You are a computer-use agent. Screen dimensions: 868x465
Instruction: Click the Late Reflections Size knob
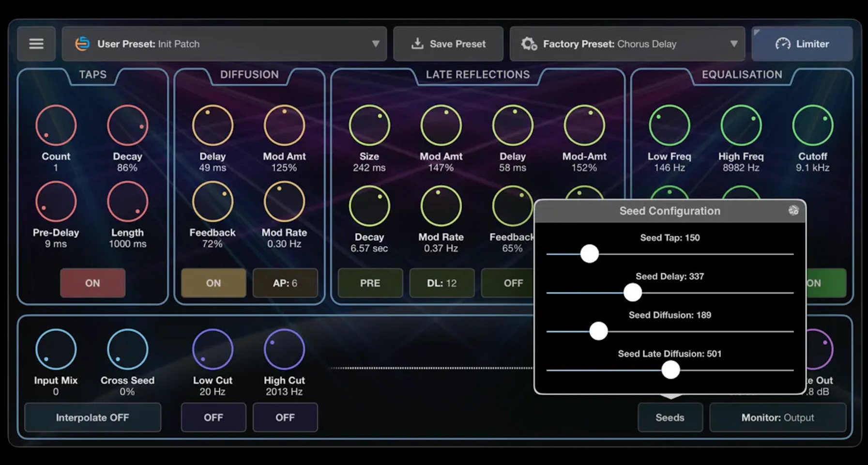(x=369, y=125)
